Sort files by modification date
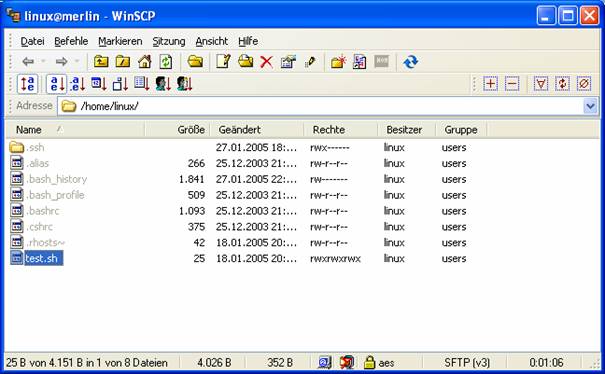Image resolution: width=605 pixels, height=374 pixels. click(99, 84)
